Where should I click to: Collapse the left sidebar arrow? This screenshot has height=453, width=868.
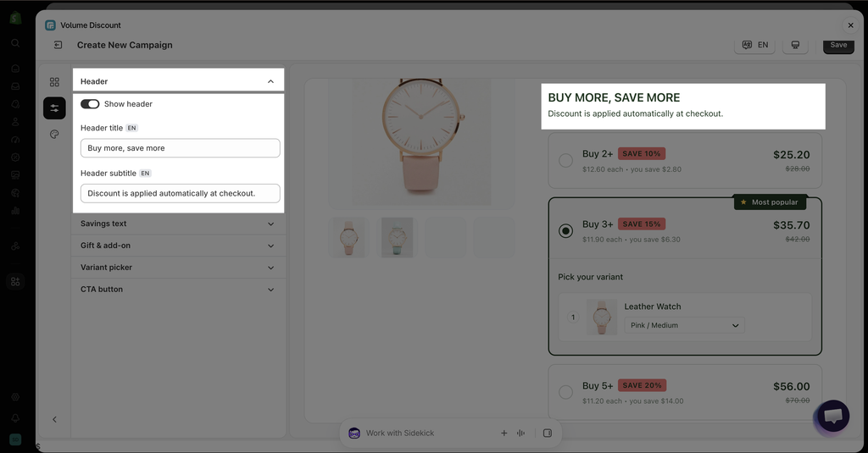pos(54,419)
